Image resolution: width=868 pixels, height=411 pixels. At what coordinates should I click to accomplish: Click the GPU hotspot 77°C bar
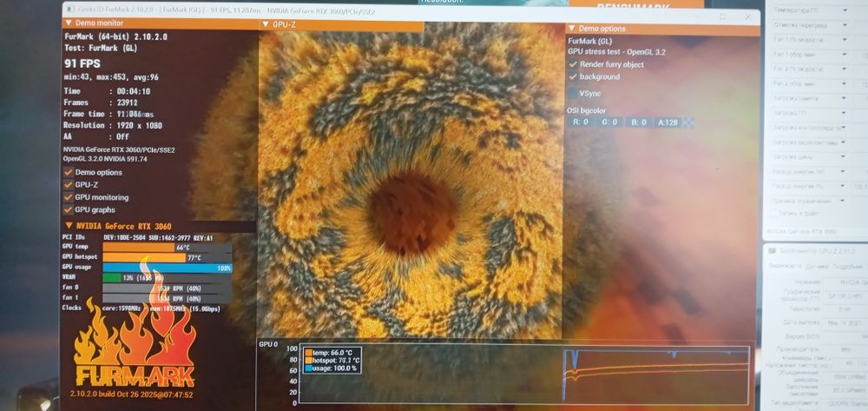coord(168,257)
